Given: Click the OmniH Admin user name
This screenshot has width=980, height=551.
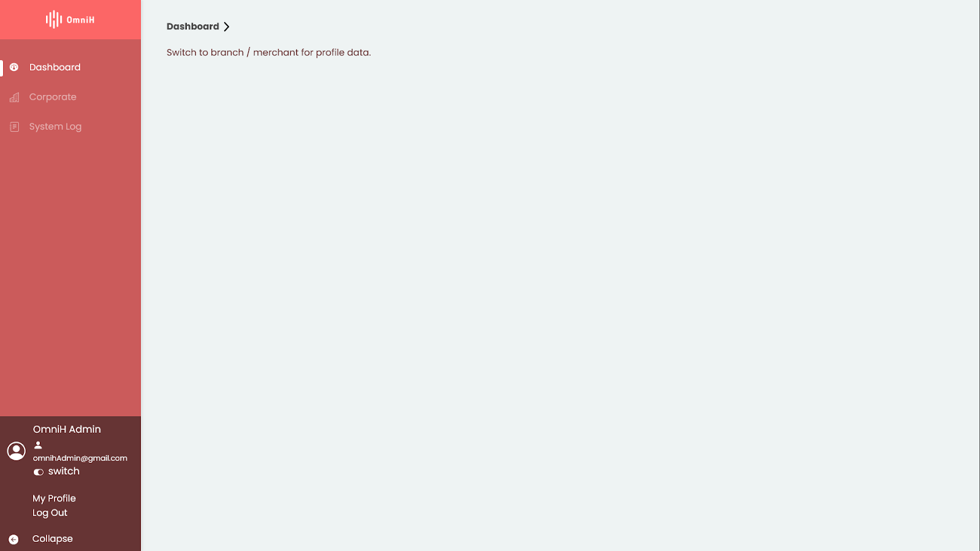Looking at the screenshot, I should (67, 429).
